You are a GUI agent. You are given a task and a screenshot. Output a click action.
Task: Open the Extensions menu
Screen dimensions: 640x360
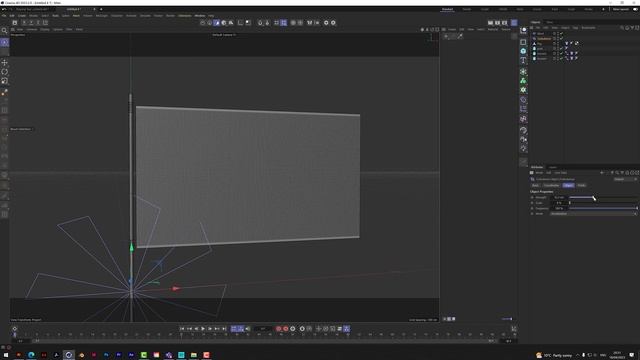point(184,16)
